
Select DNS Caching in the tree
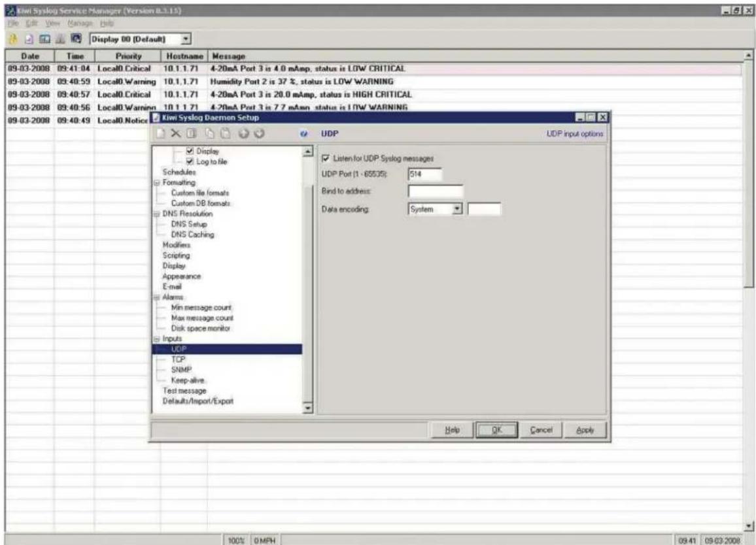pyautogui.click(x=192, y=235)
